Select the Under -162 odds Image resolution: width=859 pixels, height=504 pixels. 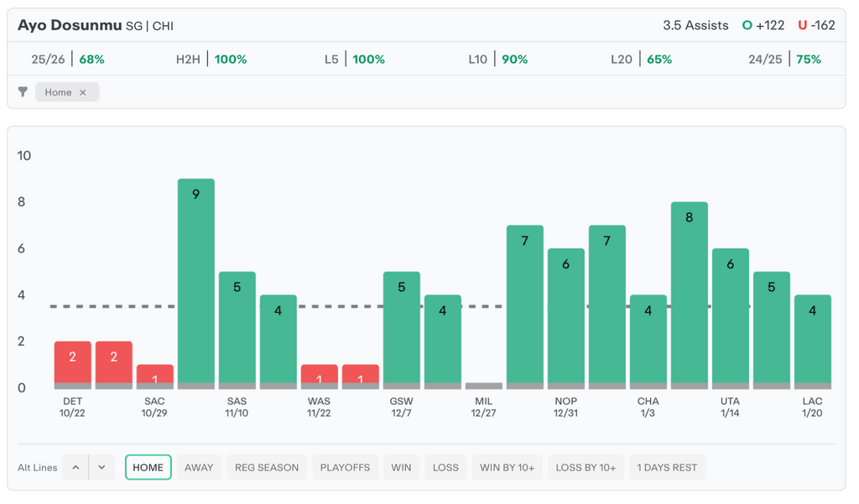816,25
